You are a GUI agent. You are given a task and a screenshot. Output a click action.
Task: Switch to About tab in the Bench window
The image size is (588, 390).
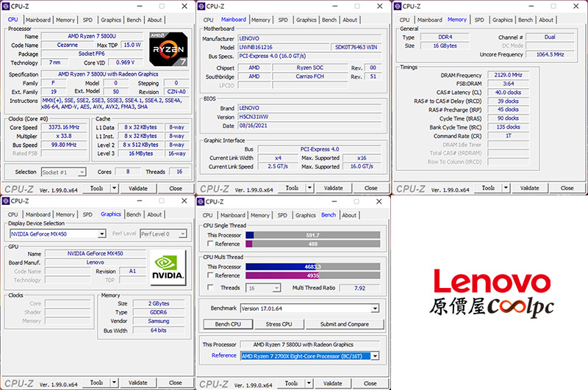pyautogui.click(x=349, y=215)
